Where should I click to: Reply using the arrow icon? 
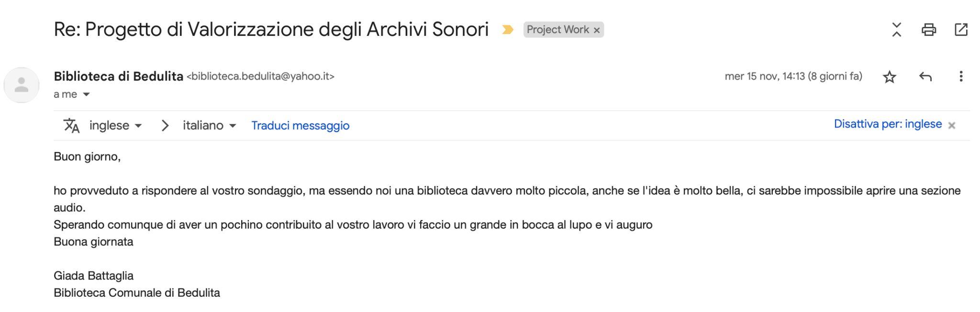[x=925, y=77]
